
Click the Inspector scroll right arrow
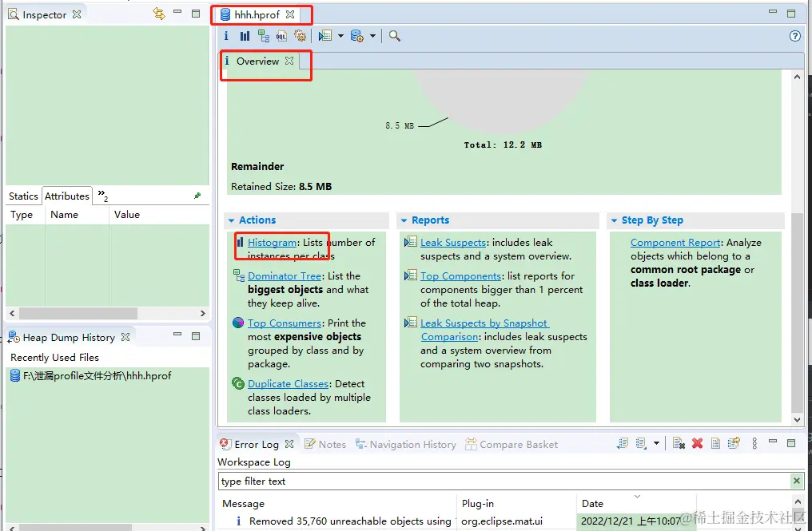click(203, 313)
